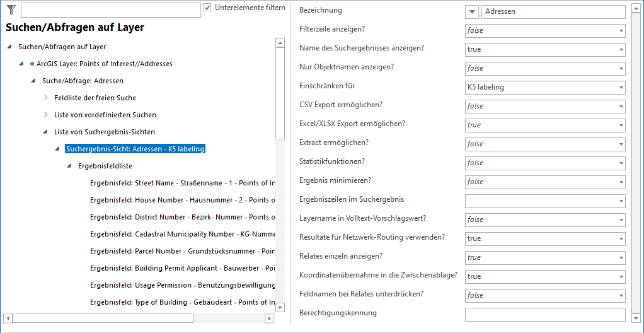This screenshot has width=644, height=333.
Task: Select Ergebnisfeld: Street Name tree item
Action: point(182,183)
